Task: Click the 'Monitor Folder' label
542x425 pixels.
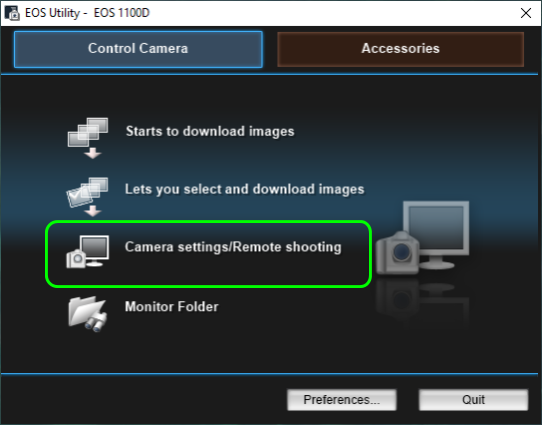Action: click(171, 306)
